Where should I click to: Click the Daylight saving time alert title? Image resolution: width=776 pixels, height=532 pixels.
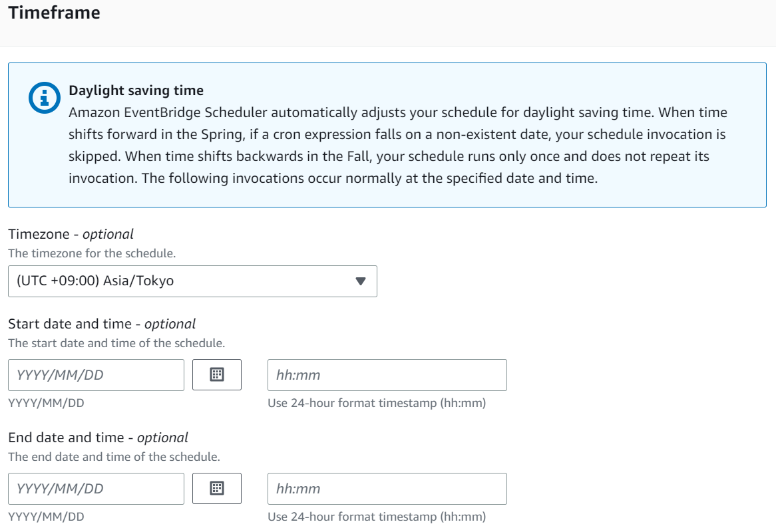pyautogui.click(x=136, y=90)
